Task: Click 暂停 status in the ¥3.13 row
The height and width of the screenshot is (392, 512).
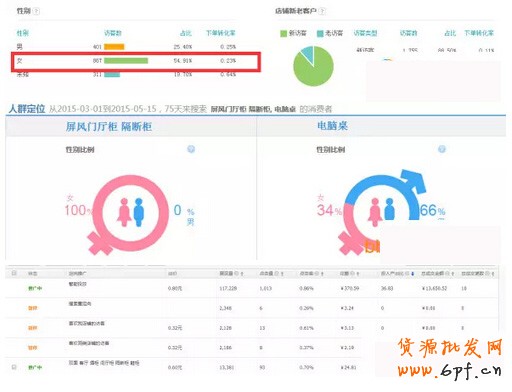Action: pyautogui.click(x=33, y=328)
